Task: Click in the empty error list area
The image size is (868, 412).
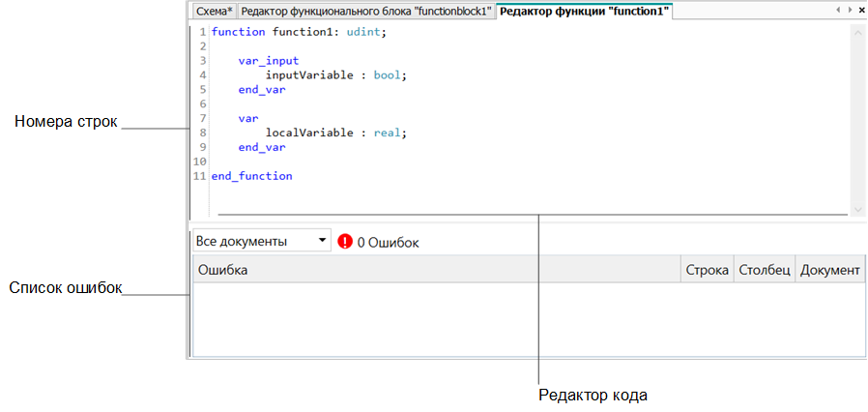Action: (x=527, y=319)
